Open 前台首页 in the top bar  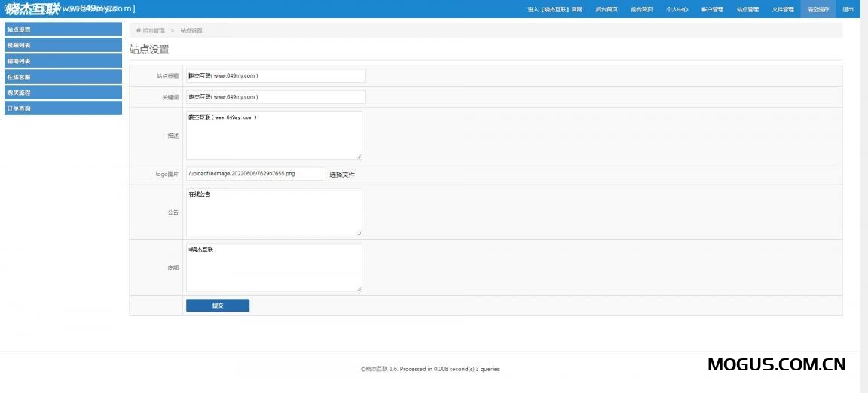pyautogui.click(x=641, y=9)
